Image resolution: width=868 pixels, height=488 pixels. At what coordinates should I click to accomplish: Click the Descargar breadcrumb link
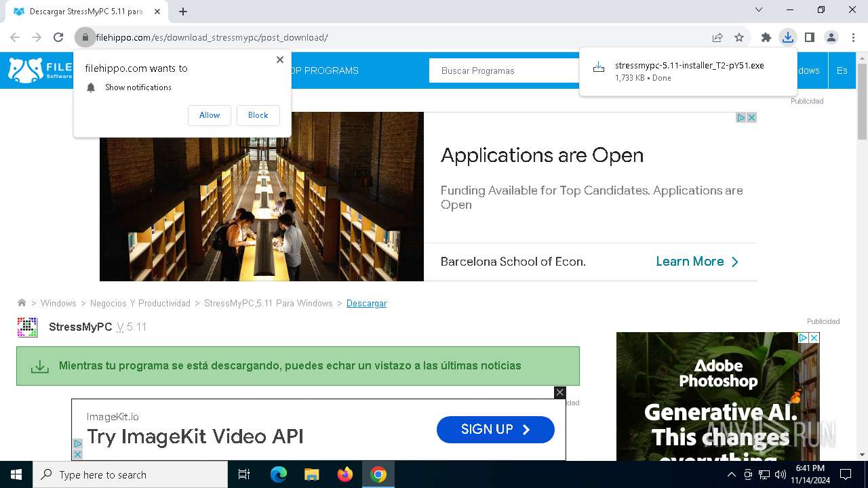coord(366,303)
